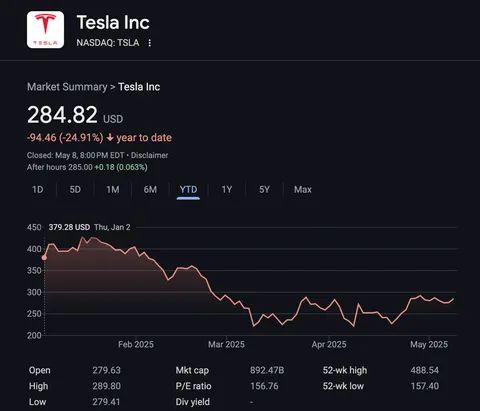Screen dimensions: 480x411
Task: Click the 379.28 USD tooltip value
Action: (69, 227)
